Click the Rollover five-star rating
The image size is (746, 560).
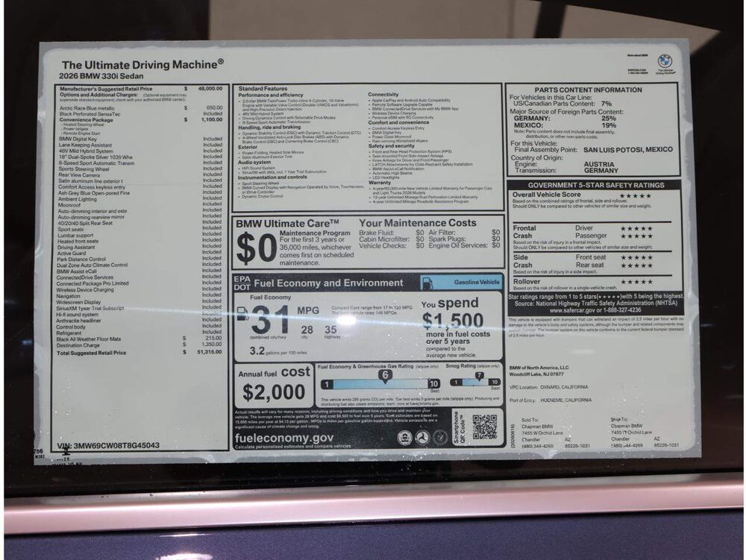[x=636, y=282]
